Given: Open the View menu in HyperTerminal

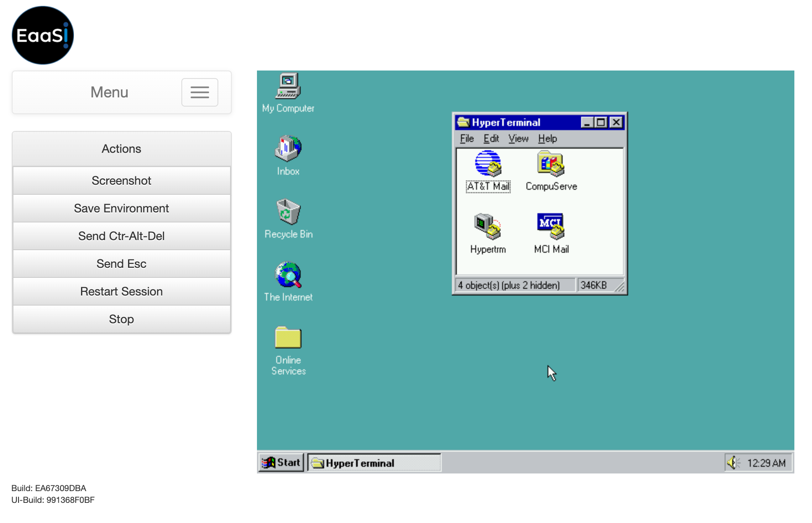Looking at the screenshot, I should coord(518,139).
